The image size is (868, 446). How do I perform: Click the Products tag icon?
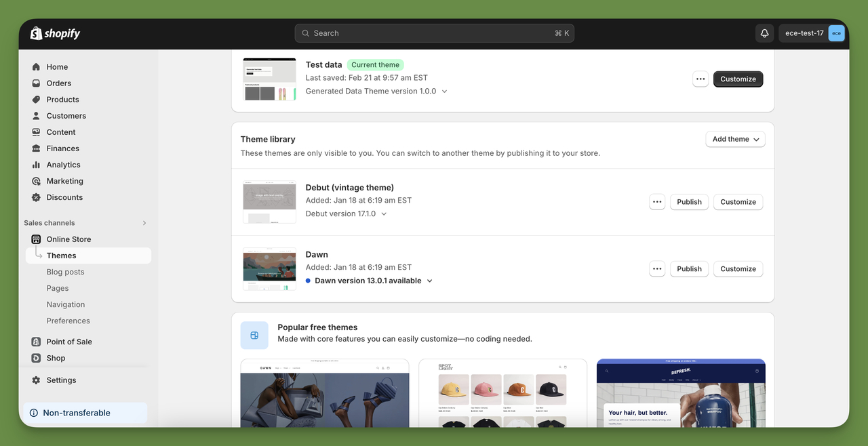click(x=37, y=100)
